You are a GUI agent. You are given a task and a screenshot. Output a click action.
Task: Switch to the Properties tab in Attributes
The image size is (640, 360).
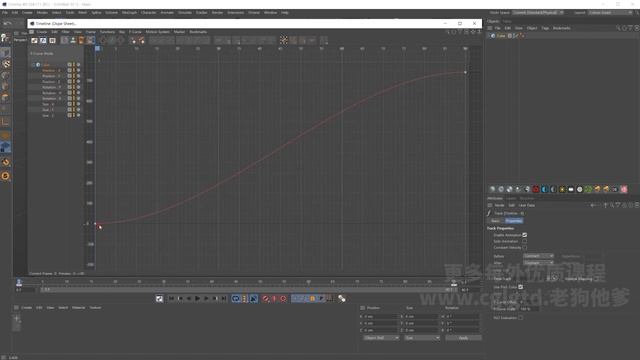pos(513,221)
